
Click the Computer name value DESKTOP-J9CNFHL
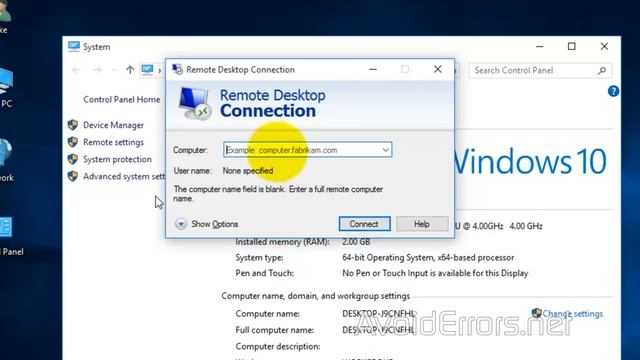click(379, 314)
